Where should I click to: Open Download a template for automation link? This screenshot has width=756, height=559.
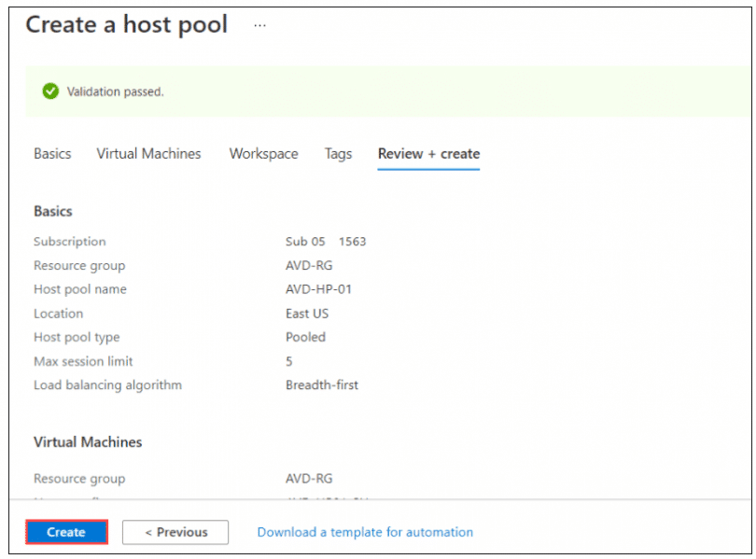[x=365, y=532]
